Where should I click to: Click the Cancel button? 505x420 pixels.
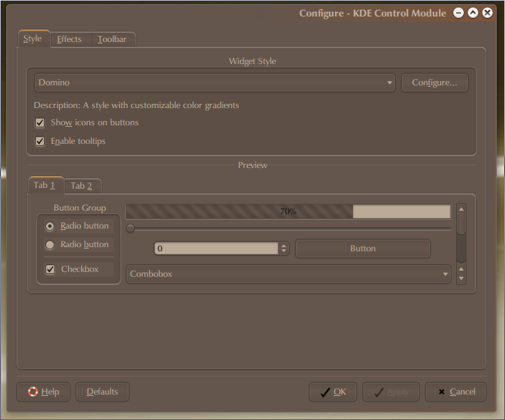[455, 392]
